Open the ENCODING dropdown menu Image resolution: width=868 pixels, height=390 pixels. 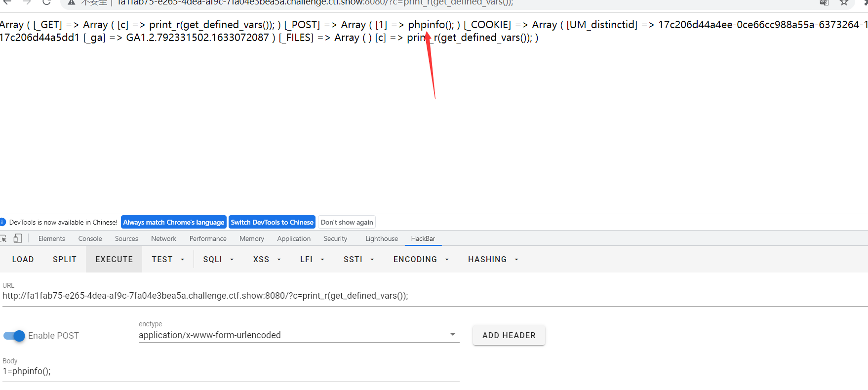point(421,259)
